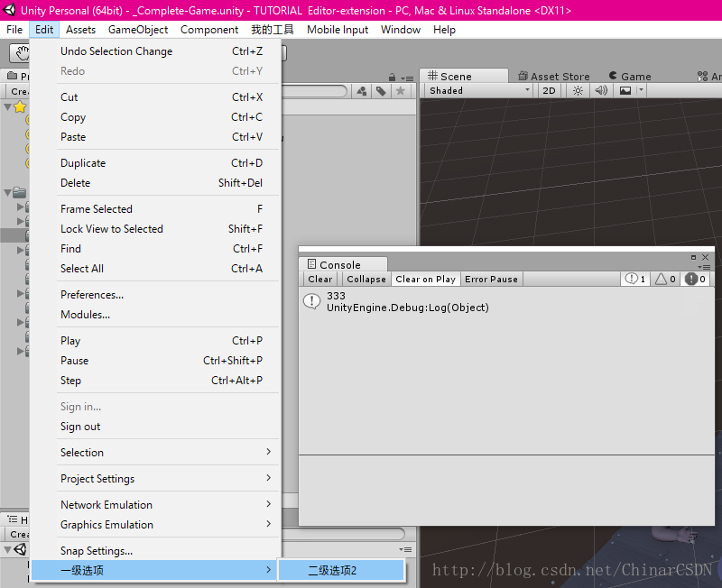This screenshot has height=588, width=722.
Task: Open Shaded draw mode dropdown
Action: click(x=480, y=91)
